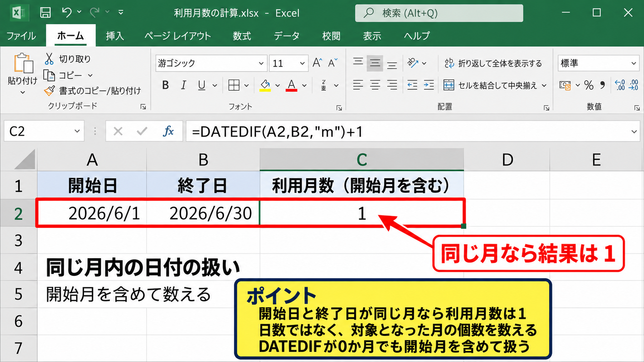
Task: Click the Undo arrow icon
Action: coord(67,13)
